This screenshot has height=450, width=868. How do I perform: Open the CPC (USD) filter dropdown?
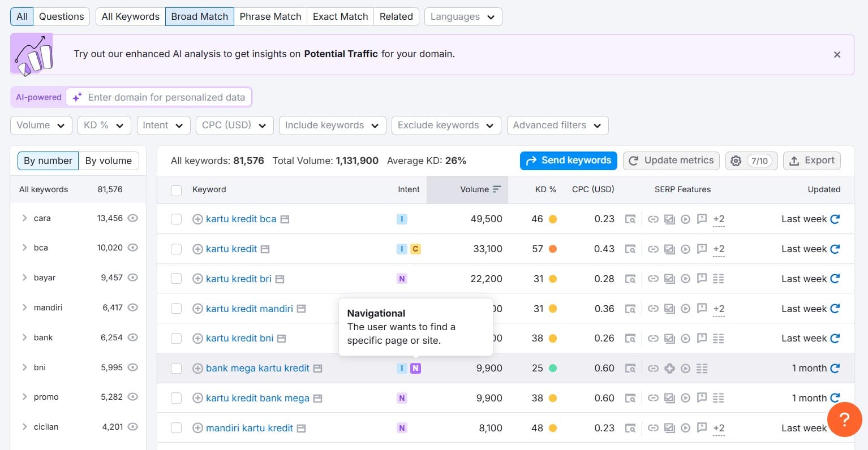click(x=235, y=126)
